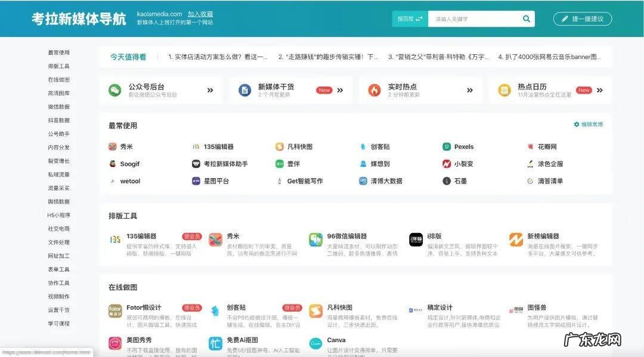Expand 实时热点 card double-chevron arrow
Viewport: 644px width, 357px height.
(470, 90)
